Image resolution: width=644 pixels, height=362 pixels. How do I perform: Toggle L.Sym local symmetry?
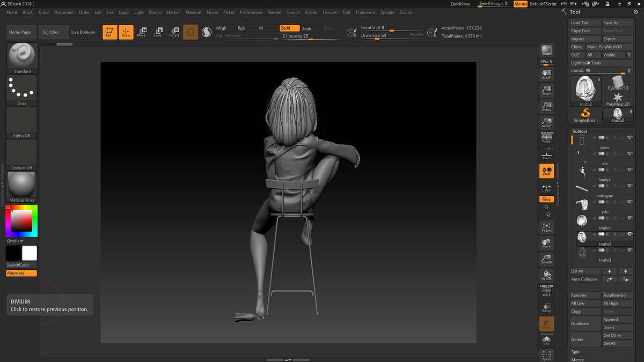click(x=546, y=187)
